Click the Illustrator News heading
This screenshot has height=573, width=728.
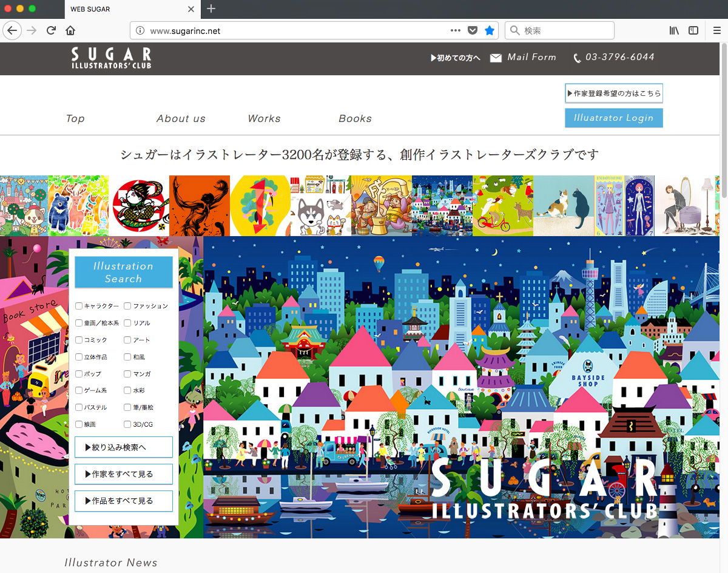coord(111,563)
